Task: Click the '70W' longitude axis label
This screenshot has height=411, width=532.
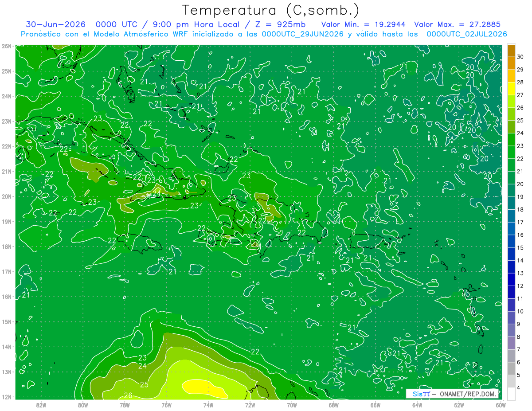Action: click(x=292, y=404)
